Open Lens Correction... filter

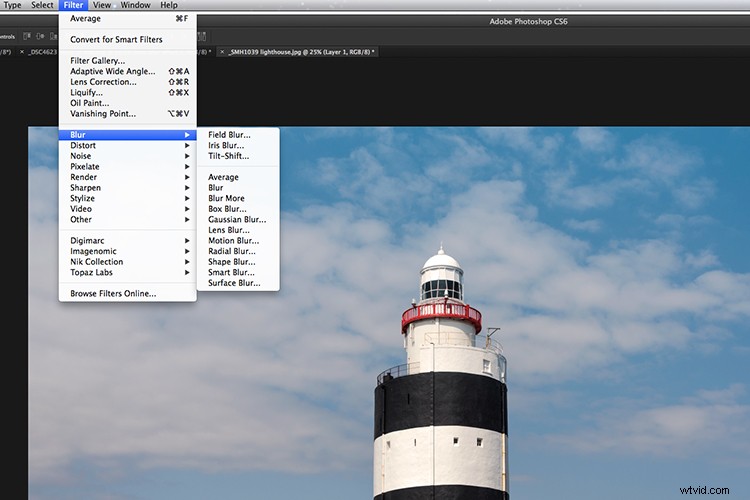[128, 82]
